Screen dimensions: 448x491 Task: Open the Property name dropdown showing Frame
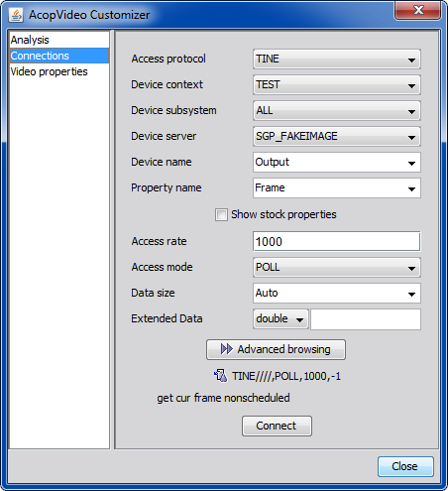(x=337, y=188)
